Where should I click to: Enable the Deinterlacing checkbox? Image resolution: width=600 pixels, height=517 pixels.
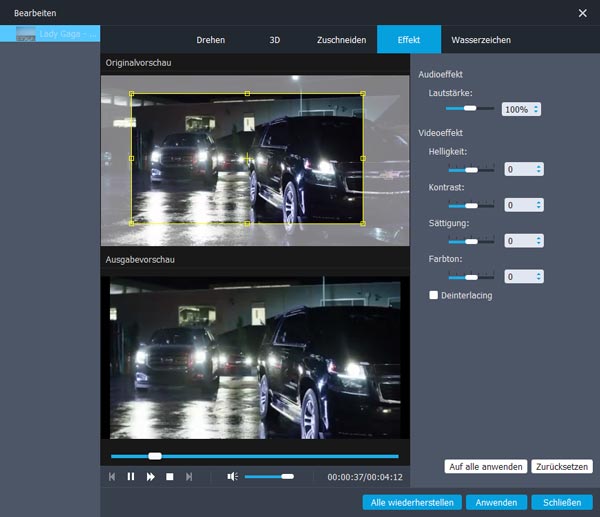point(433,295)
